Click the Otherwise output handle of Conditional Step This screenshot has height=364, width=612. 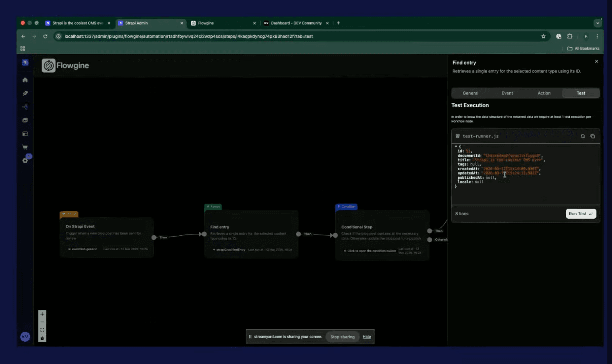429,240
